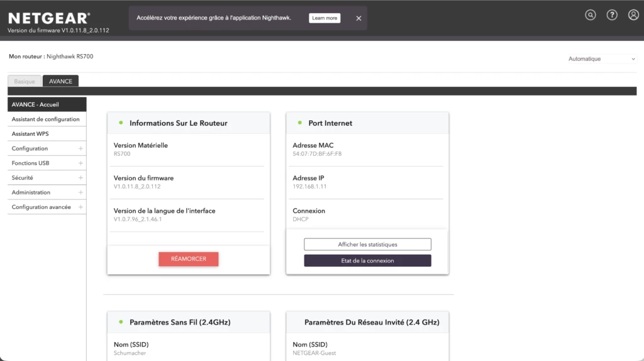Click language version V1.0.7.96_2.1.46.1

coord(138,219)
